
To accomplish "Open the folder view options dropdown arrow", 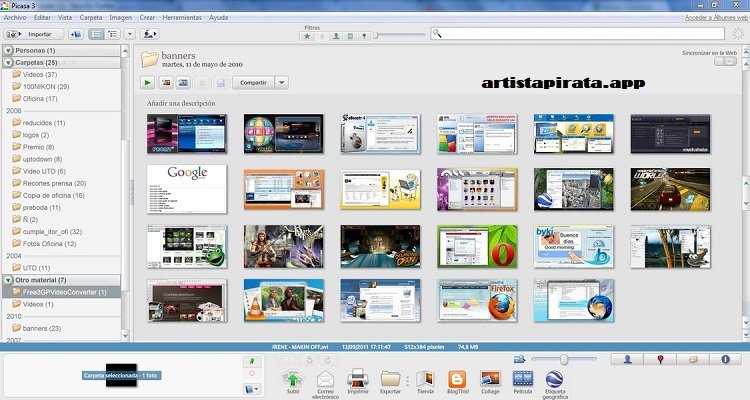I will [130, 34].
